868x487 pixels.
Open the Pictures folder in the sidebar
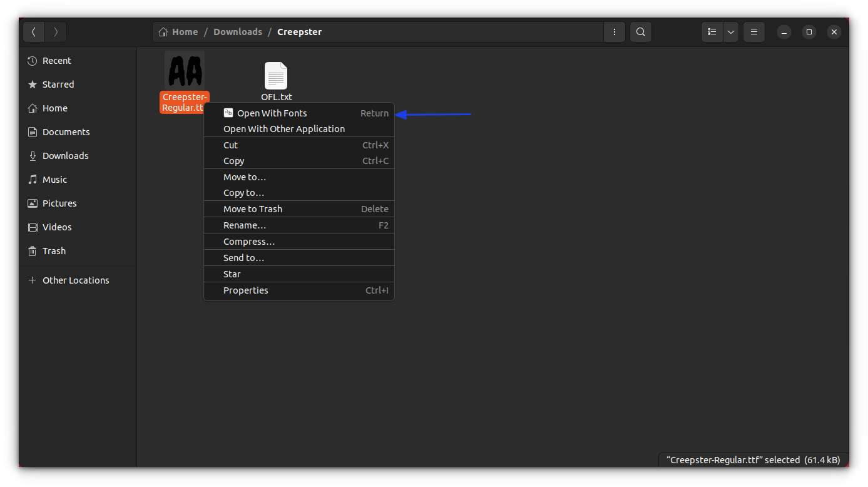pyautogui.click(x=58, y=203)
